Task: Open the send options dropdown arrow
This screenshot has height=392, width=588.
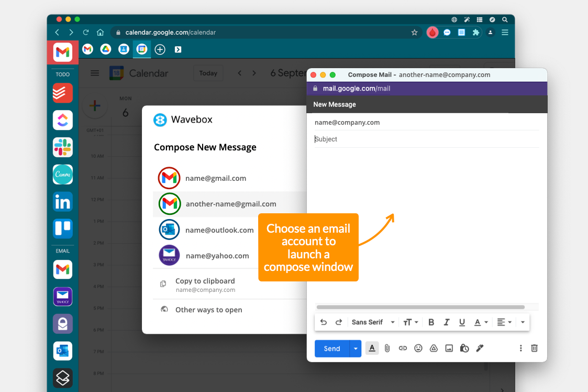Action: (x=356, y=349)
